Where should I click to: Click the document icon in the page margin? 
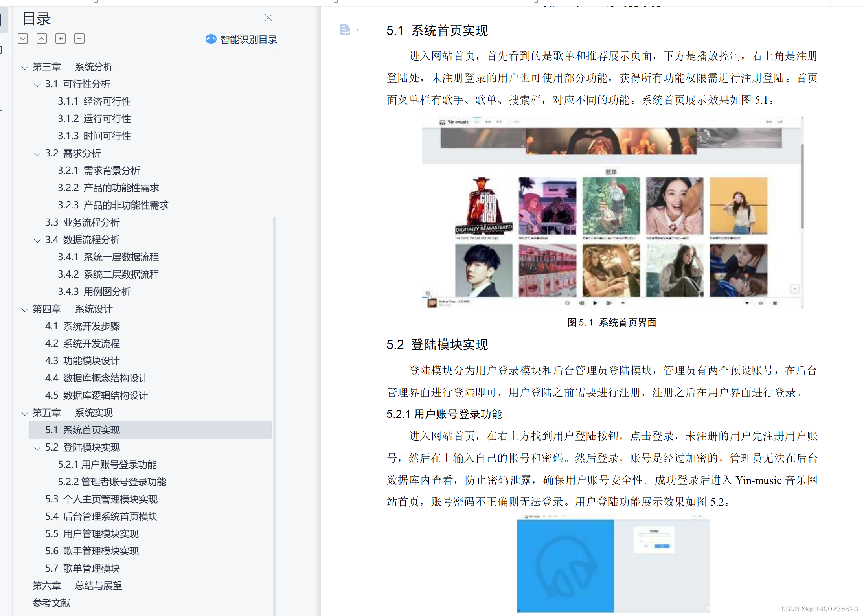tap(345, 29)
